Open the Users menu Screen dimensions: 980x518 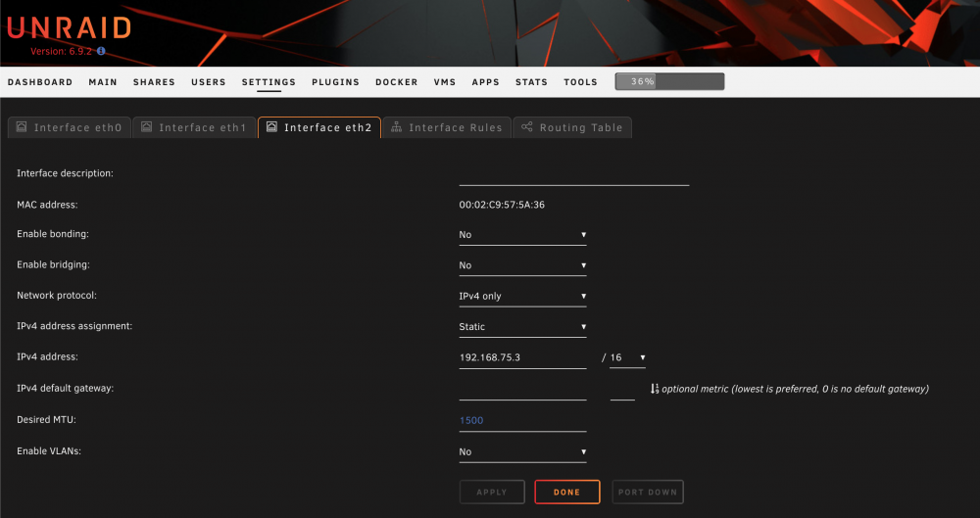[208, 82]
